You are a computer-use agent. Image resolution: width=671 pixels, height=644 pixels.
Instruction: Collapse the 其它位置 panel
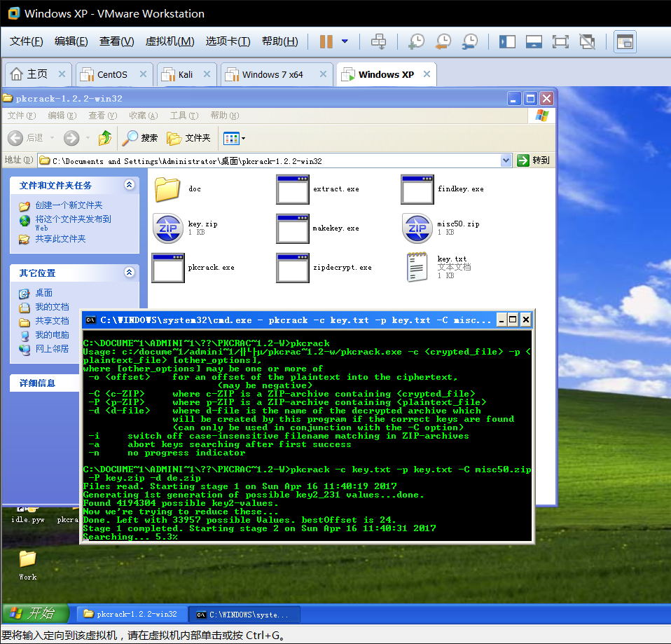point(130,273)
